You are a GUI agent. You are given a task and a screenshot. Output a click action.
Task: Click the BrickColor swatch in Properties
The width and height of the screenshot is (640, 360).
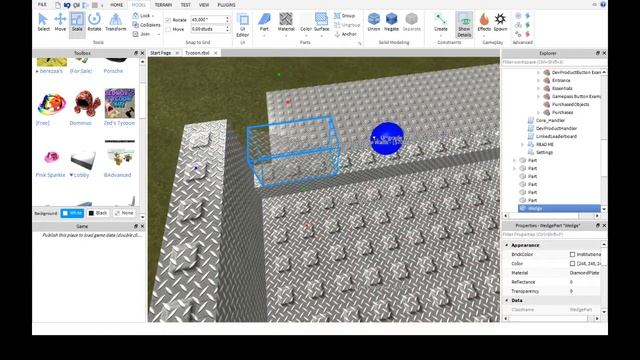click(572, 254)
